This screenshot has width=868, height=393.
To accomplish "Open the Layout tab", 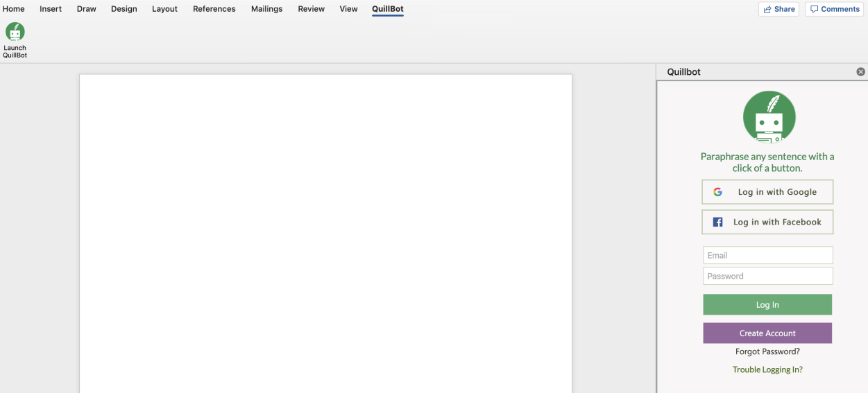I will click(164, 9).
